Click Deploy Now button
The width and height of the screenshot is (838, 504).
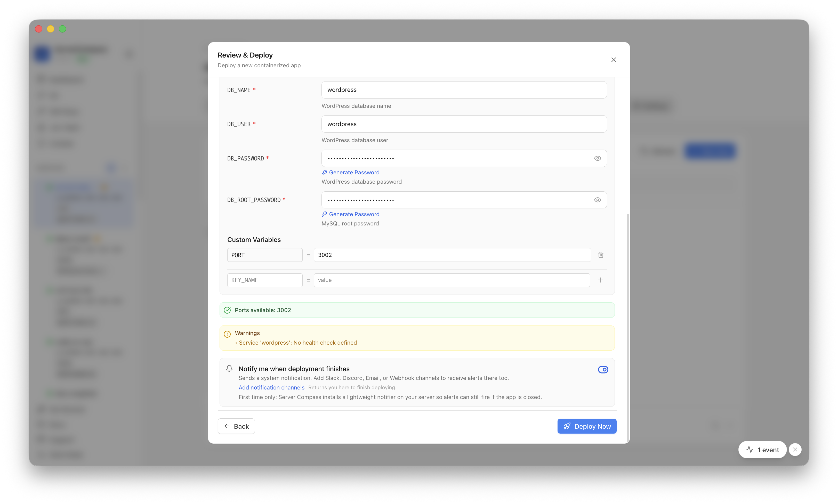pos(587,426)
